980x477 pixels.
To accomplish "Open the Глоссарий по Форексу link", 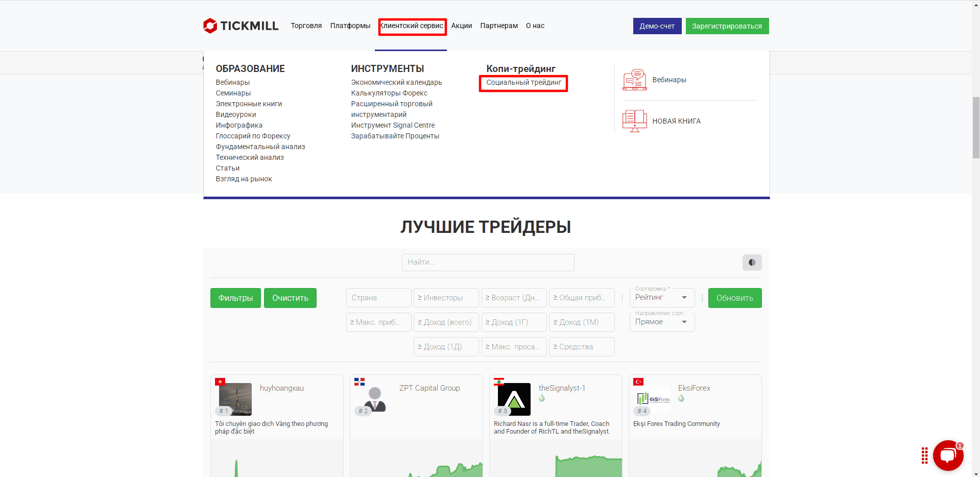I will pyautogui.click(x=253, y=136).
